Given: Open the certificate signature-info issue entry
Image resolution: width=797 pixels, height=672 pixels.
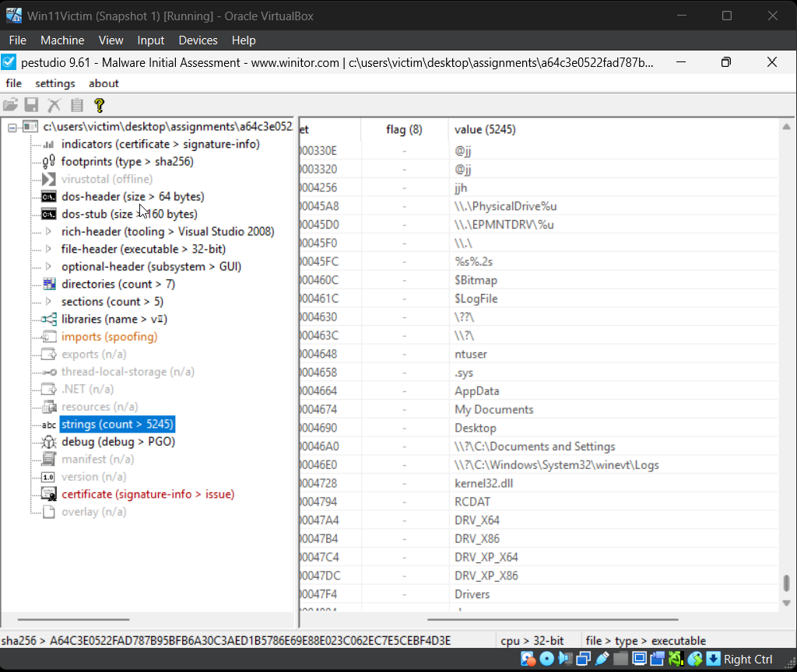Looking at the screenshot, I should click(148, 494).
